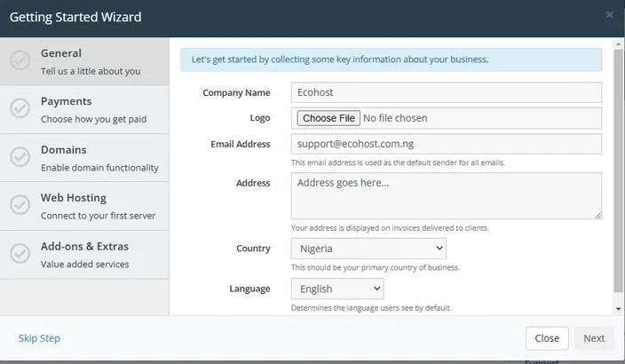Select the Web Hosting step
Image resolution: width=625 pixels, height=364 pixels.
click(84, 206)
